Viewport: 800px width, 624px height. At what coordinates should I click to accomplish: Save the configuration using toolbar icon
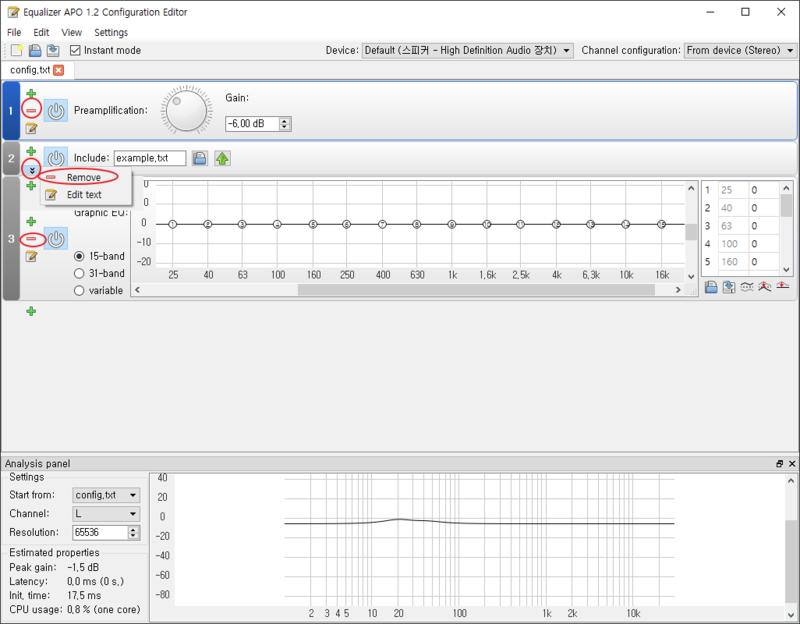53,50
